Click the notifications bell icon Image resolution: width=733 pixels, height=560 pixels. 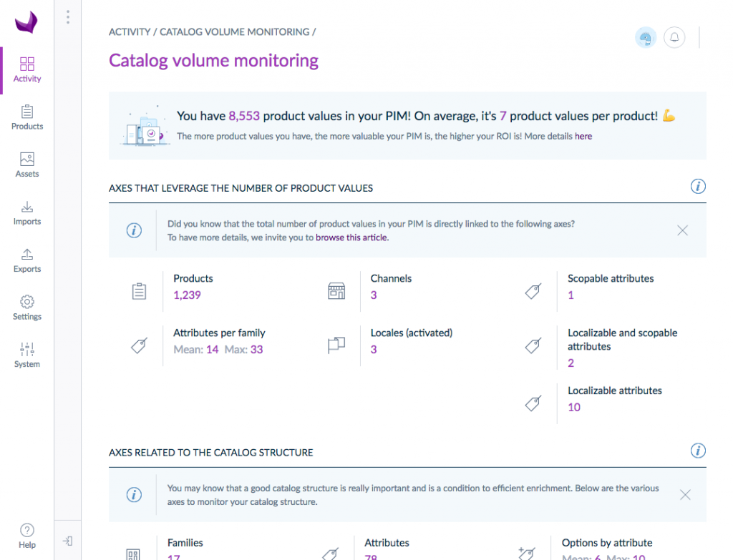coord(674,37)
